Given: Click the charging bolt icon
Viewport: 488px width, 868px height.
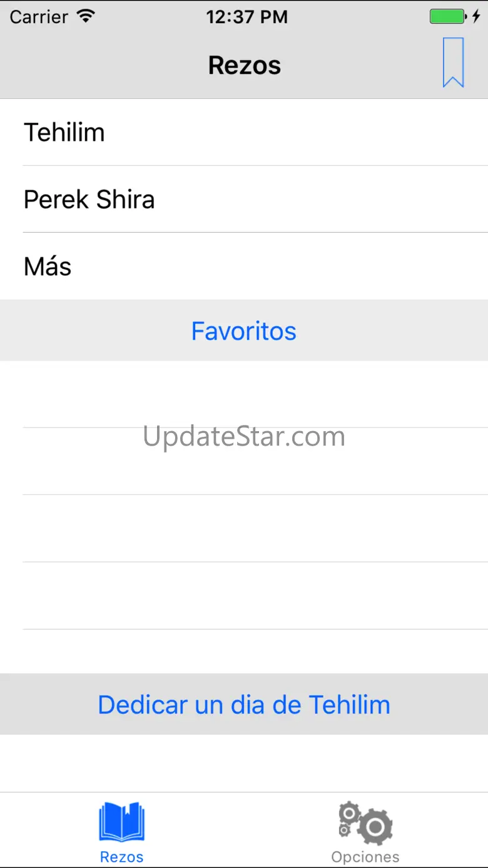Looking at the screenshot, I should [476, 17].
